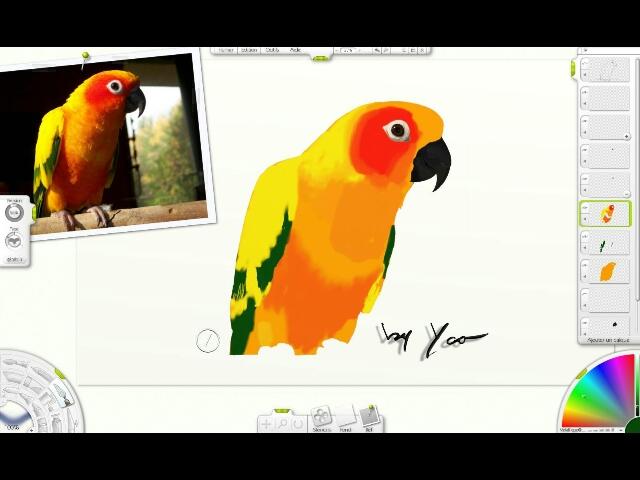Collapse the color picker using its green tab
640x480 pixels.
[x=581, y=373]
